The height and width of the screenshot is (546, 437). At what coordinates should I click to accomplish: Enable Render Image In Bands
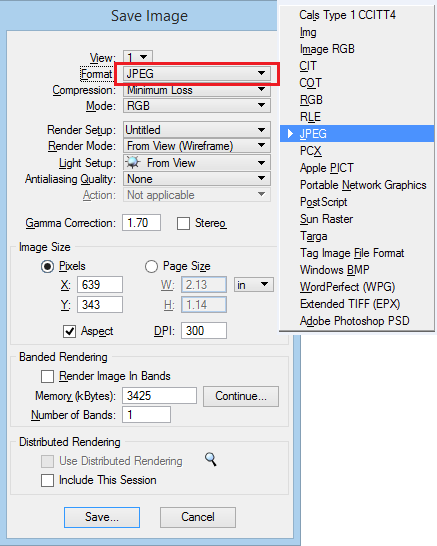click(47, 376)
